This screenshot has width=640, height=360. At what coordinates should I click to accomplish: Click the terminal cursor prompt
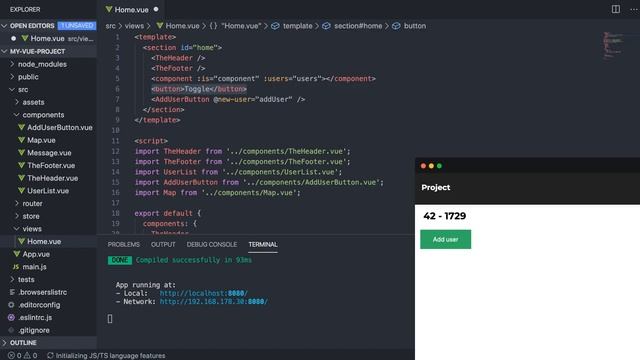(110, 319)
